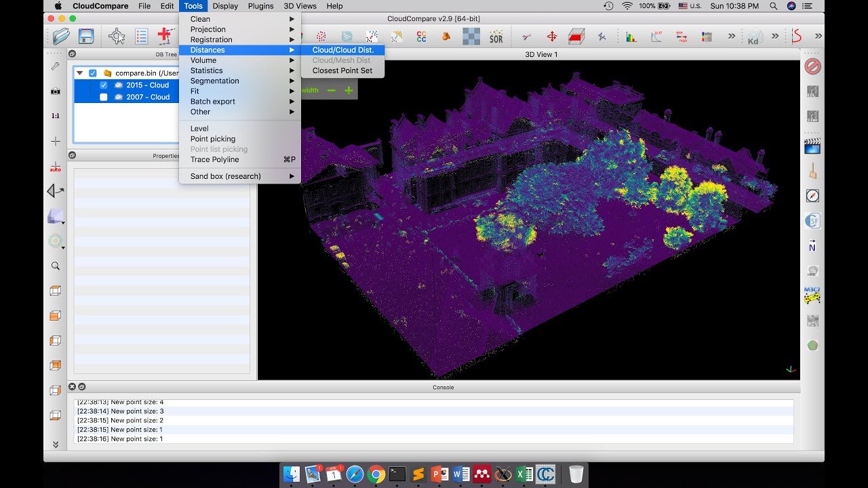Viewport: 868px width, 488px height.
Task: Select the 2015 - Cloud tree item
Action: point(148,85)
